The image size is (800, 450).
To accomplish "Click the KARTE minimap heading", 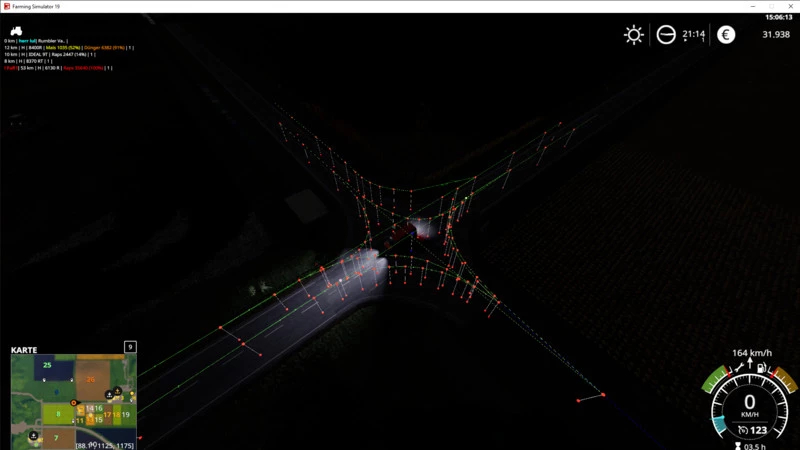I will pos(25,350).
